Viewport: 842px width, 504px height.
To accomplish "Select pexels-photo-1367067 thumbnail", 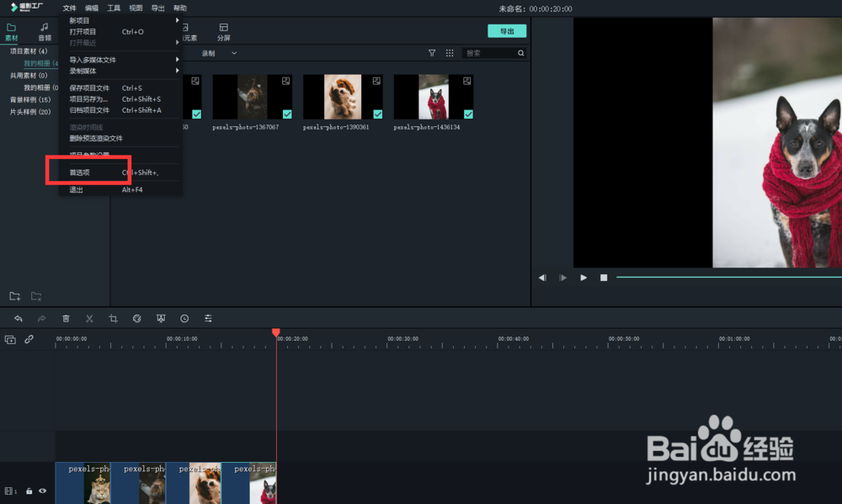I will point(253,97).
